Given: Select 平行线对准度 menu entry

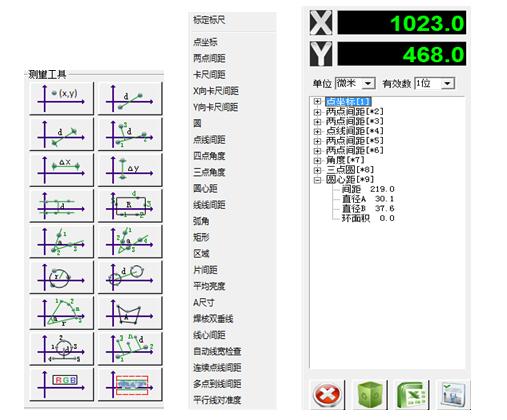Looking at the screenshot, I should pos(217,400).
